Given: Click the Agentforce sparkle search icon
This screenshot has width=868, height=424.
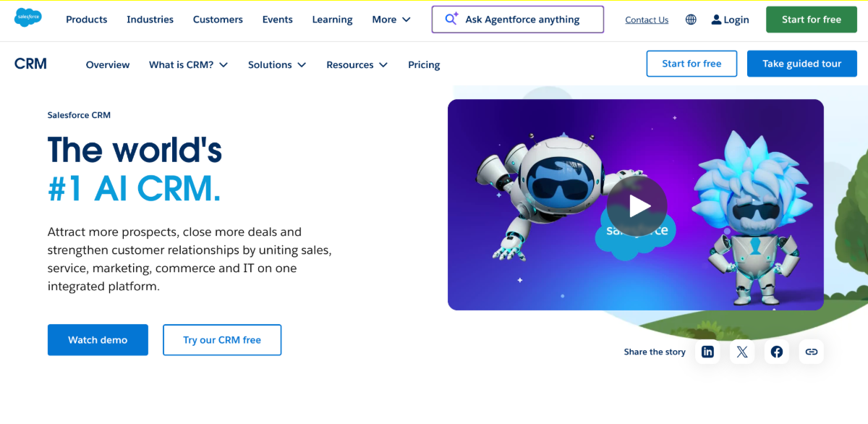Looking at the screenshot, I should [451, 19].
